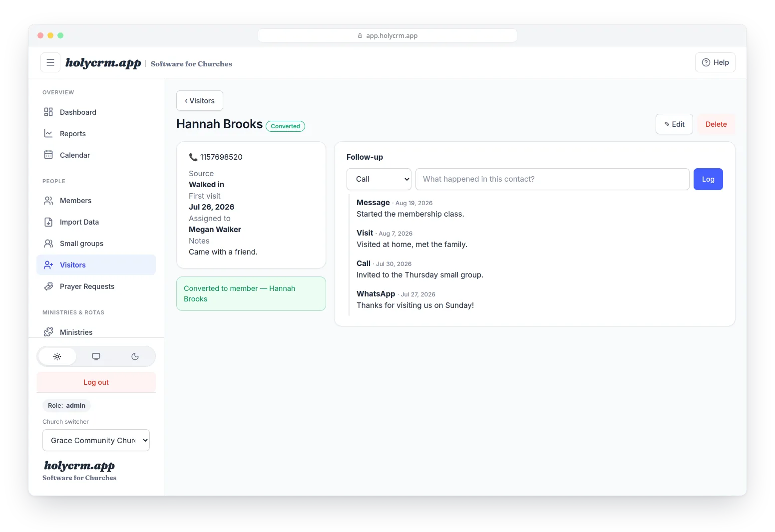Go back to Visitors list
775x532 pixels.
coord(200,101)
